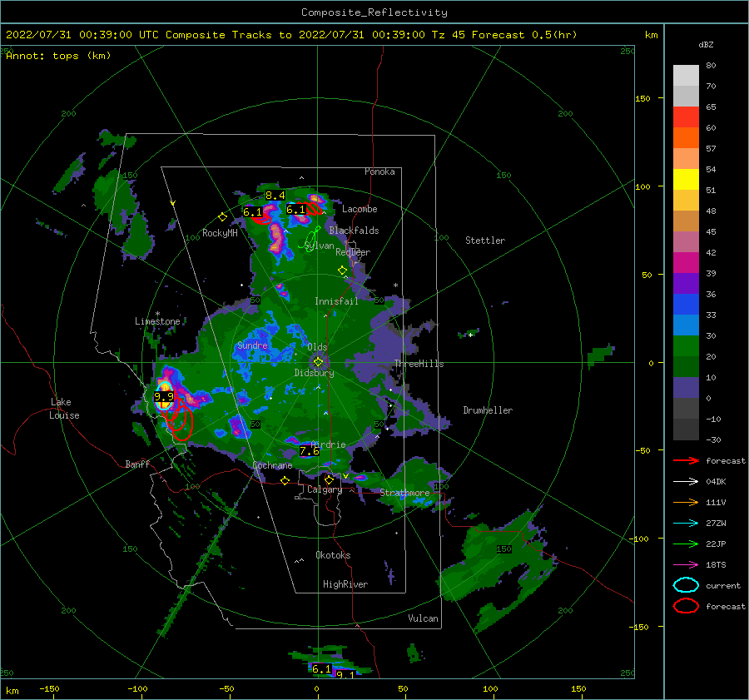Image resolution: width=749 pixels, height=700 pixels.
Task: Click the white 04DK arrow in legend
Action: coord(686,482)
